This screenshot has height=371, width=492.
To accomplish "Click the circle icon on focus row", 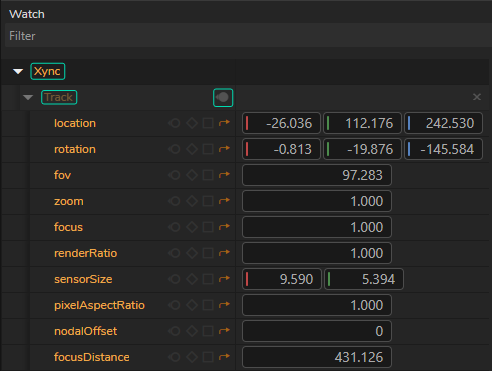I will (x=174, y=227).
